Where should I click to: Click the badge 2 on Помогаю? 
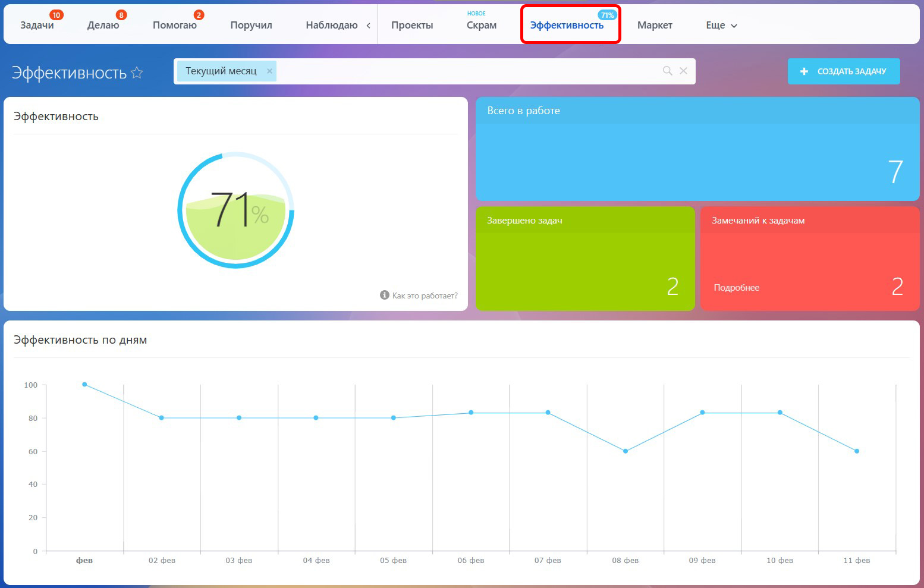coord(199,15)
